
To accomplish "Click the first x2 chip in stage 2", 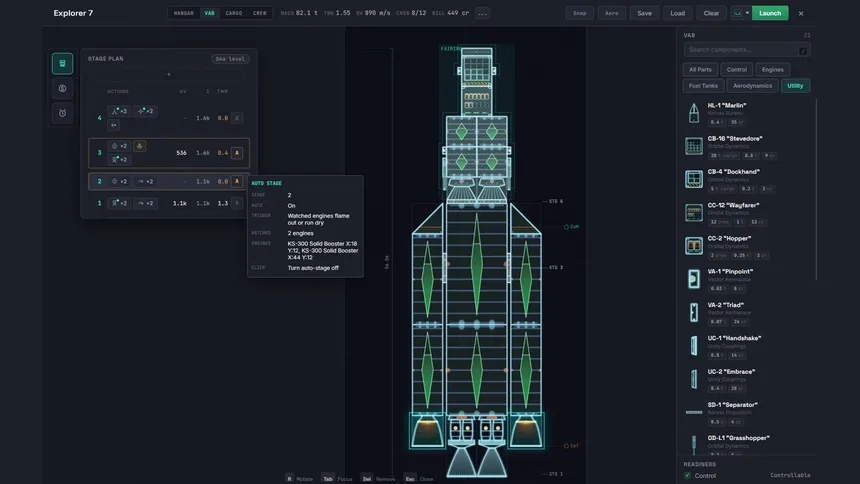I will point(119,181).
